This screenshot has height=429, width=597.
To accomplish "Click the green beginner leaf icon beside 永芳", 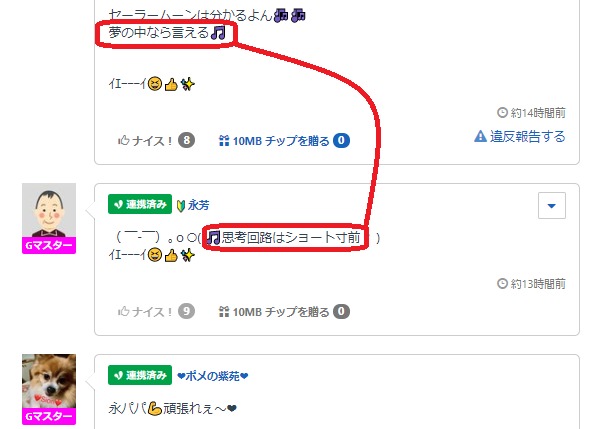I will click(181, 206).
